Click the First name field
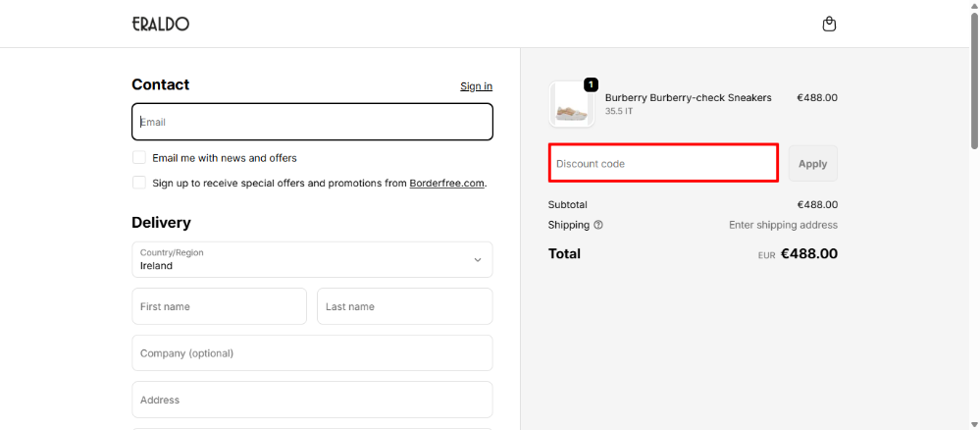Viewport: 980px width, 430px height. click(219, 306)
